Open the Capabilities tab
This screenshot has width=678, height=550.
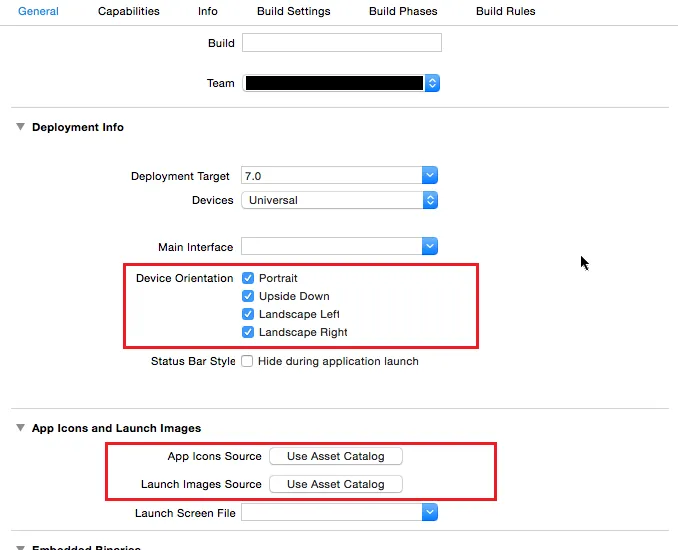pyautogui.click(x=128, y=11)
